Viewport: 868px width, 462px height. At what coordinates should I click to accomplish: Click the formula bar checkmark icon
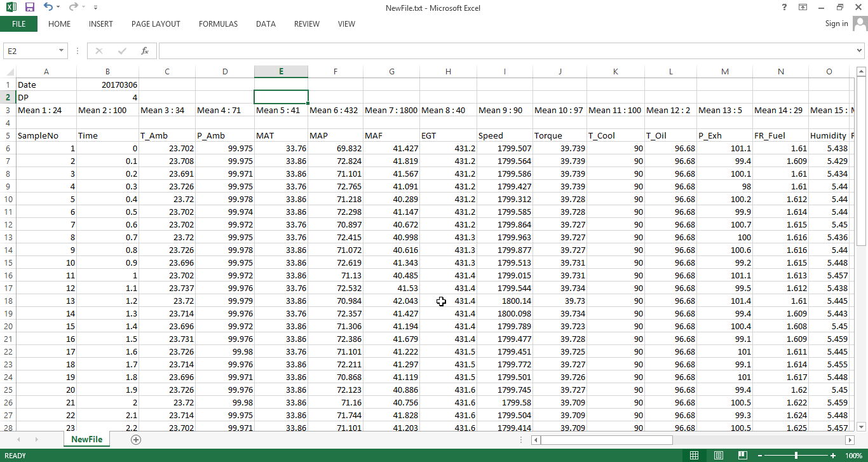click(x=121, y=51)
